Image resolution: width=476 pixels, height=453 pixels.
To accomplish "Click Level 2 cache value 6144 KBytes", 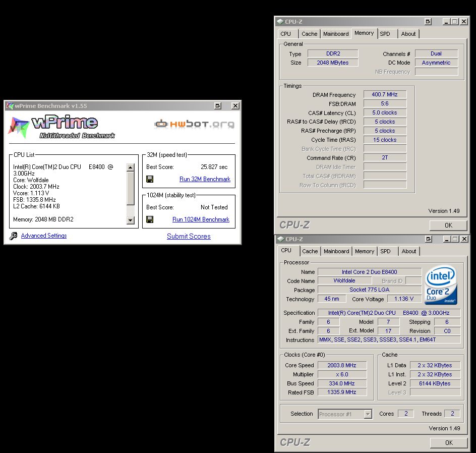I will 435,383.
